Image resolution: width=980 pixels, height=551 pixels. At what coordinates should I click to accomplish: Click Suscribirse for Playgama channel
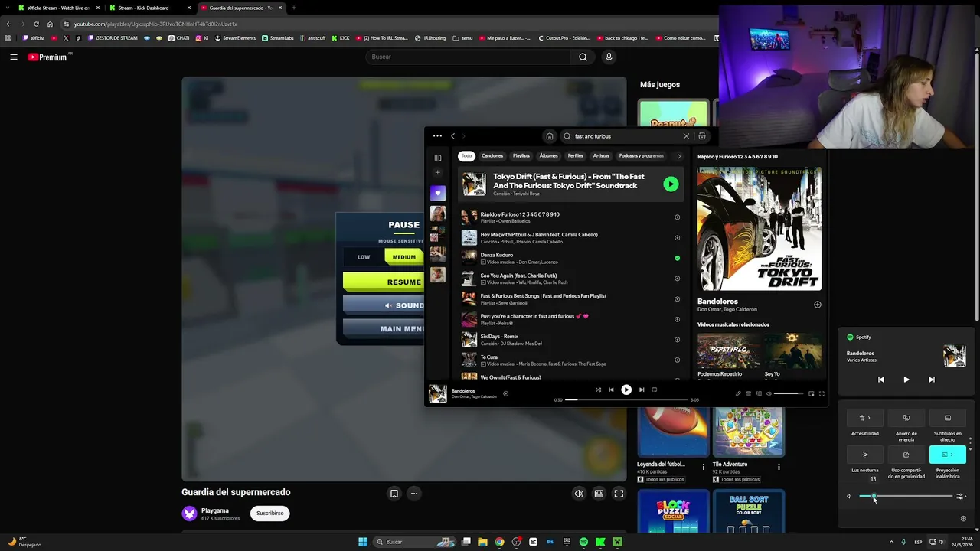[x=269, y=514]
